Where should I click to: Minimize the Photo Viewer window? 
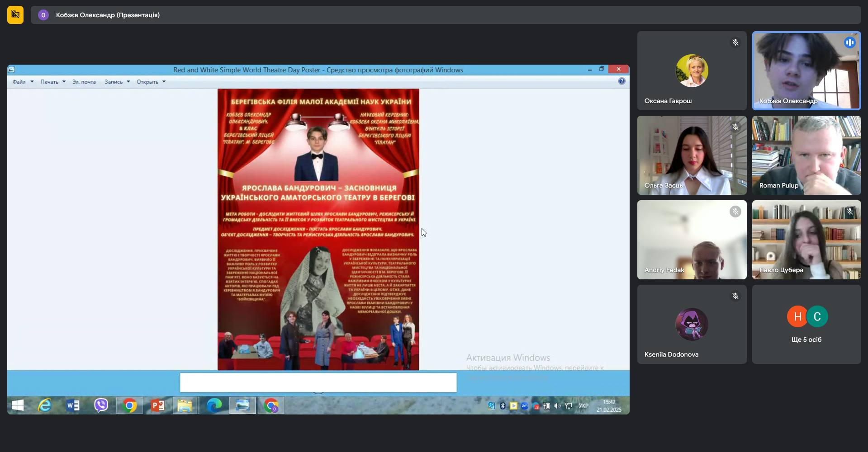[590, 70]
